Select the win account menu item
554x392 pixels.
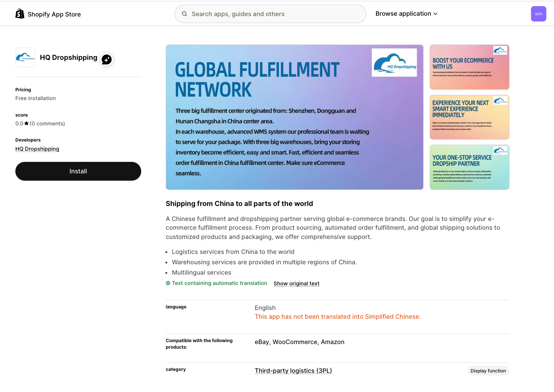pyautogui.click(x=538, y=13)
